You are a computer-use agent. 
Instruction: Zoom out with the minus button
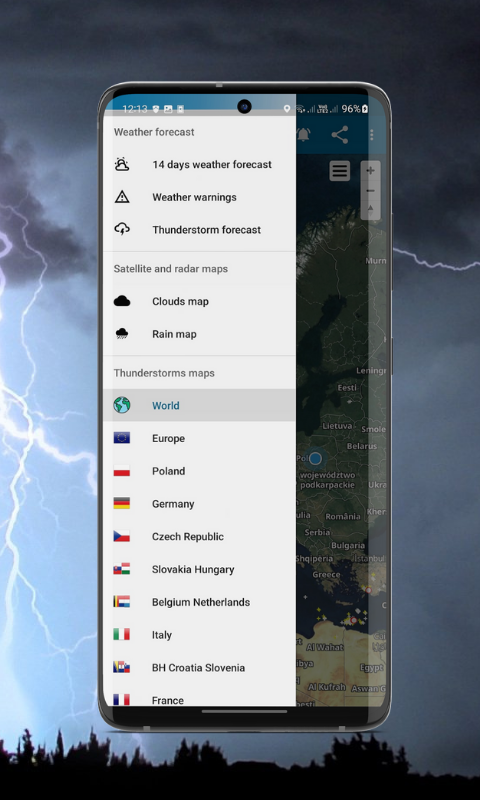(371, 191)
